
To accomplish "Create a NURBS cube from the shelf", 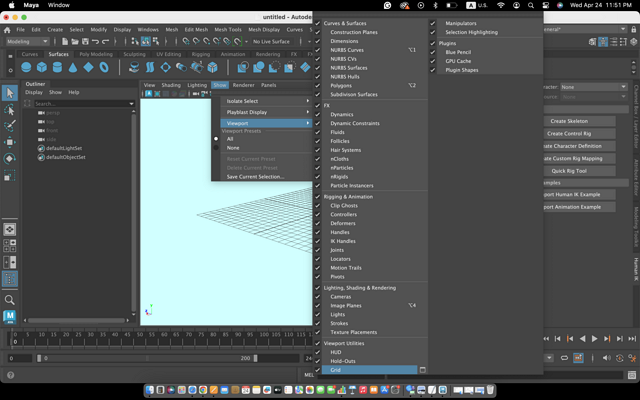I will tap(42, 67).
